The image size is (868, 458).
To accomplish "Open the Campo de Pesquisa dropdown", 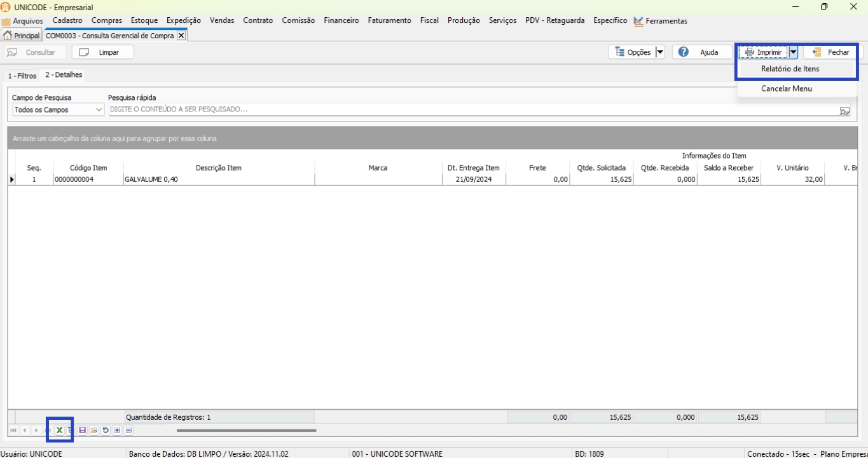I will pos(99,110).
